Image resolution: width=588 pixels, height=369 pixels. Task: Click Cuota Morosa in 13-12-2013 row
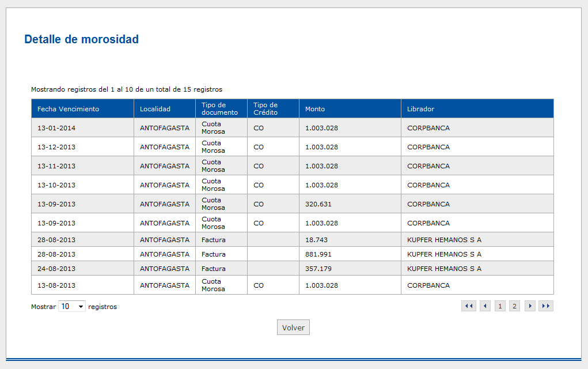(x=214, y=147)
